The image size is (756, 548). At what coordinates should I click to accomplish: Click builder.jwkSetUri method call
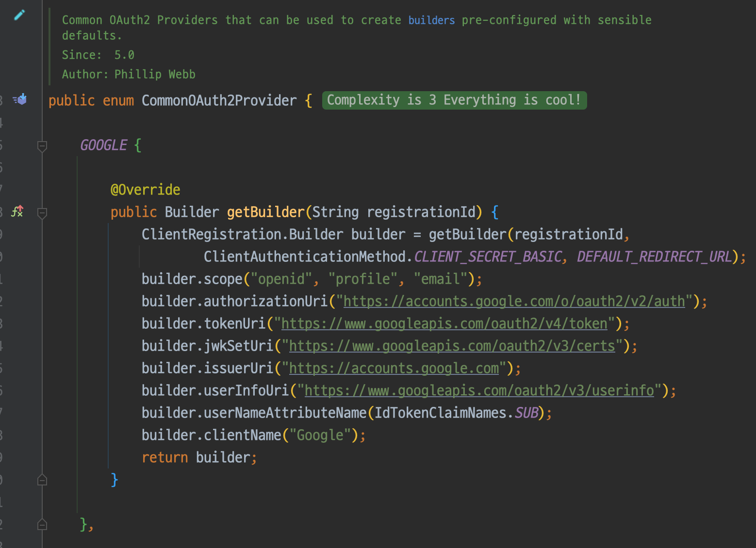(x=207, y=346)
